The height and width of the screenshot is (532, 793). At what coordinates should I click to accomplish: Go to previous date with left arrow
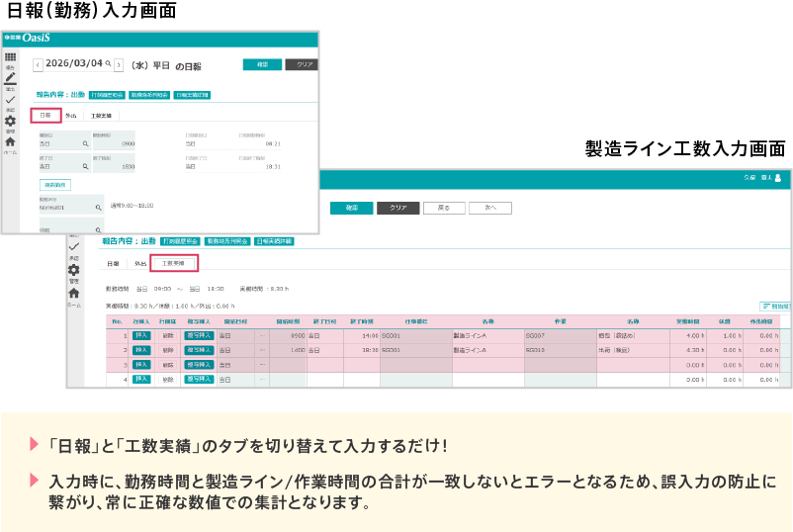(x=38, y=65)
